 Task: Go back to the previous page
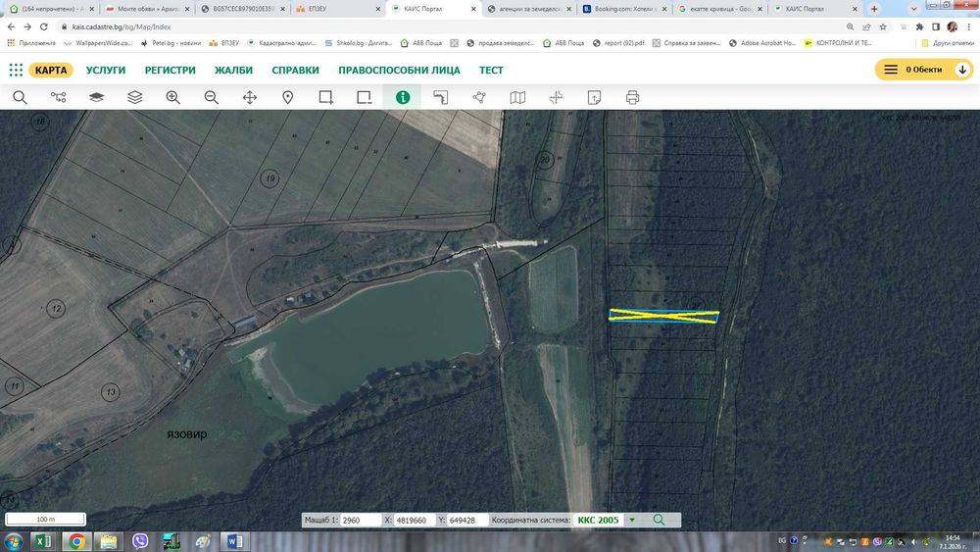11,26
